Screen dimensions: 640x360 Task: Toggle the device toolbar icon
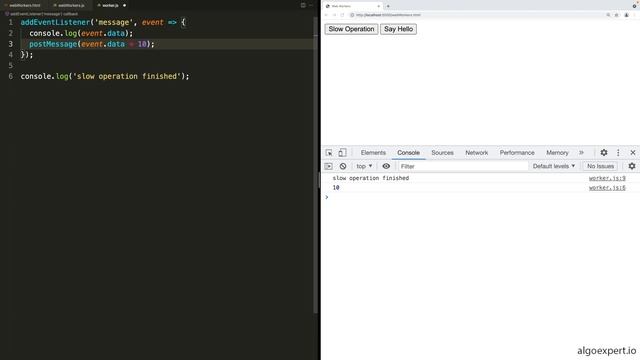coord(342,153)
